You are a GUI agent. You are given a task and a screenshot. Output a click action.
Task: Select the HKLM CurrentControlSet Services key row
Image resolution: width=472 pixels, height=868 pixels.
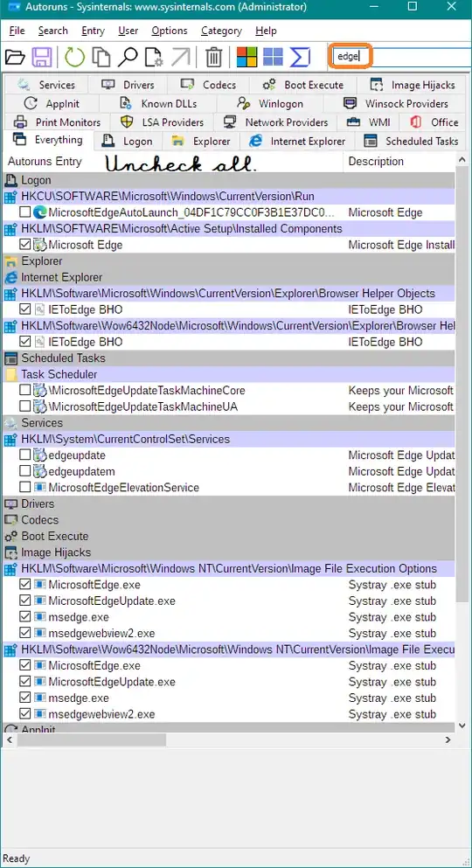(229, 439)
